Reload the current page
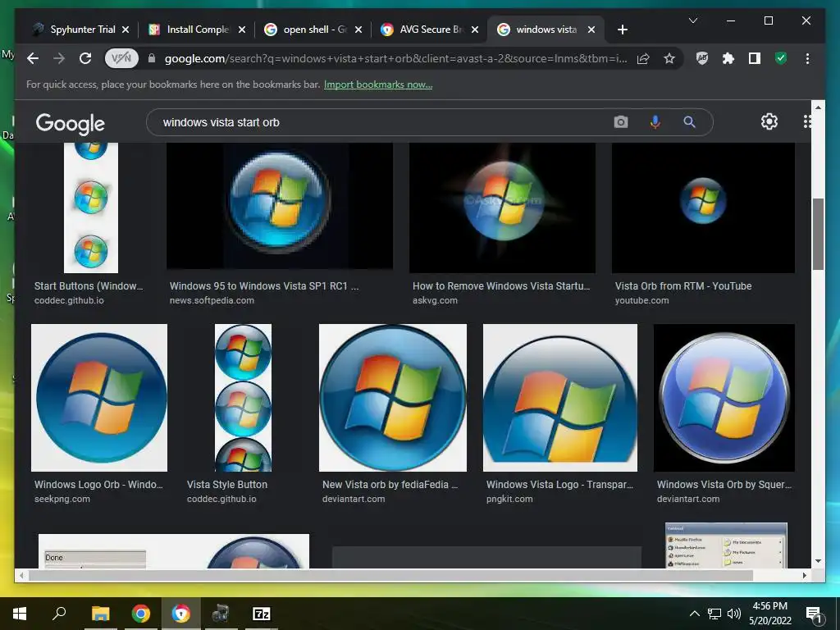The image size is (840, 630). pyautogui.click(x=85, y=58)
